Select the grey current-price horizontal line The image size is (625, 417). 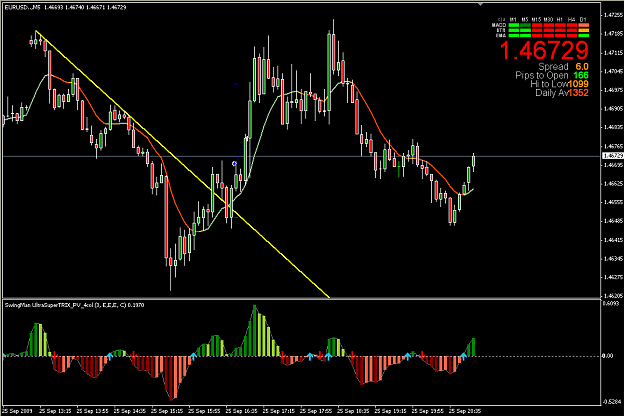[x=301, y=156]
